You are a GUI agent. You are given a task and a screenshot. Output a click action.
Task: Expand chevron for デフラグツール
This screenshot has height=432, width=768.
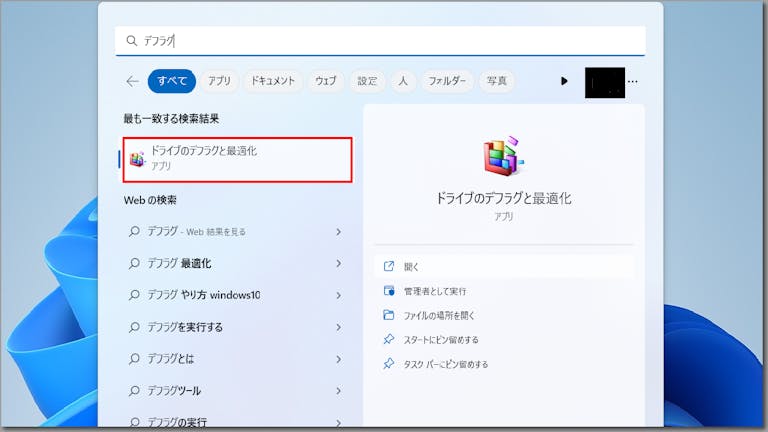338,391
